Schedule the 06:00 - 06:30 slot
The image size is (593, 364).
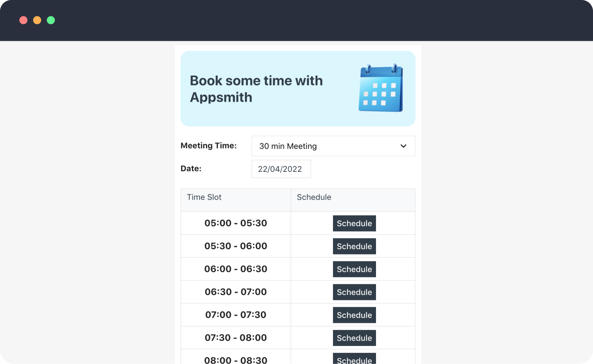click(354, 269)
